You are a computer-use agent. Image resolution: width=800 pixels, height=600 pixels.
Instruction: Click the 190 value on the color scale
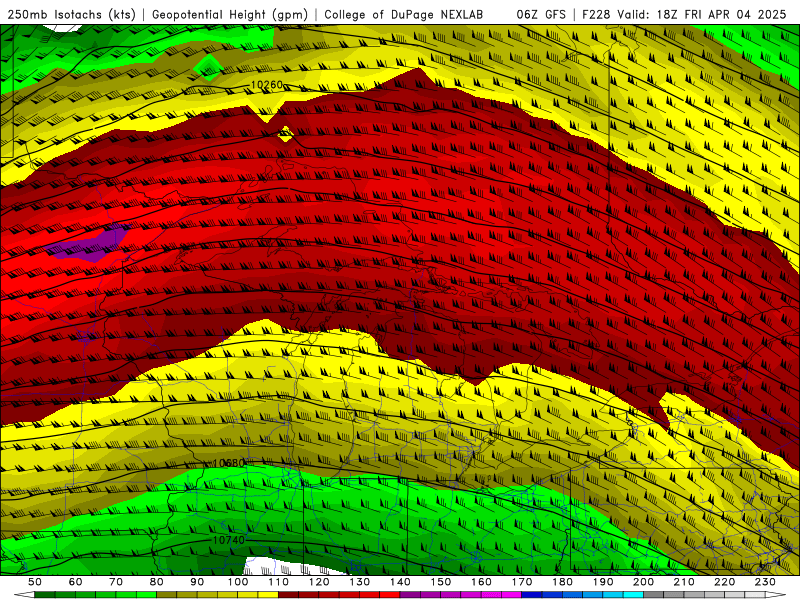click(603, 582)
